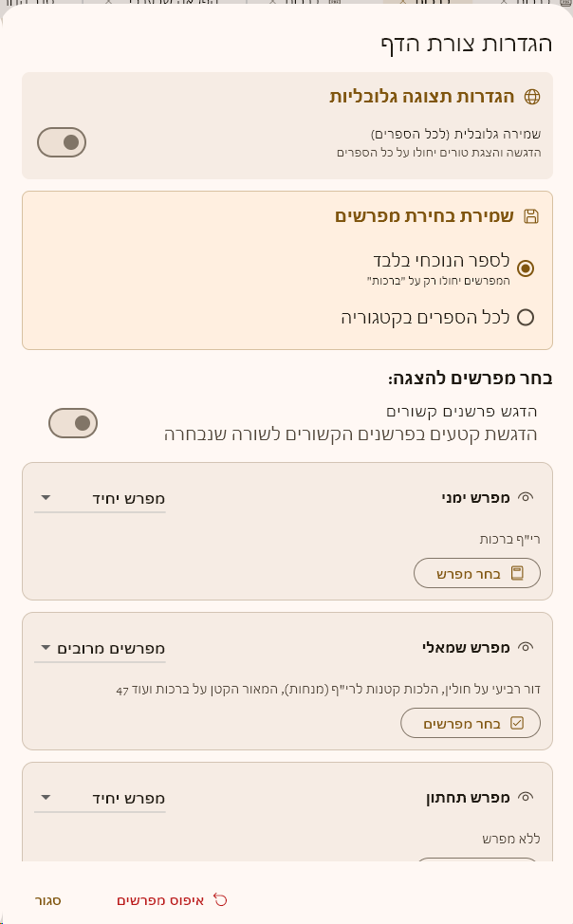
Task: Open the מפרשים מרובים dropdown for מפרש שמאלי
Action: 100,649
